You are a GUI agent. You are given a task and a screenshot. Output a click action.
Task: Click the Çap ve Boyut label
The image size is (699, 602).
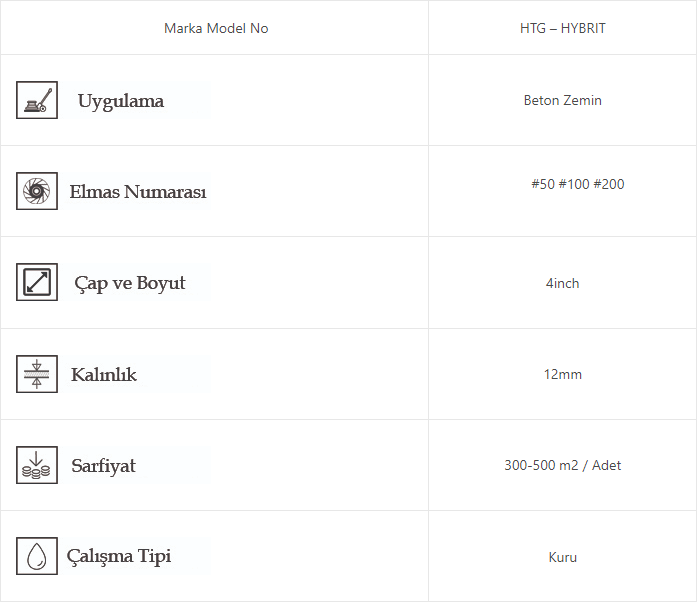coord(130,283)
